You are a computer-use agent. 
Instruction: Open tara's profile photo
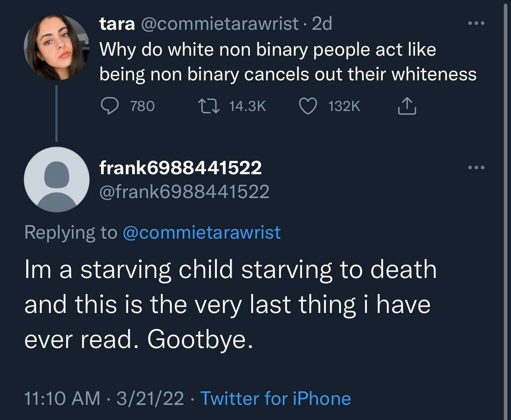(56, 48)
